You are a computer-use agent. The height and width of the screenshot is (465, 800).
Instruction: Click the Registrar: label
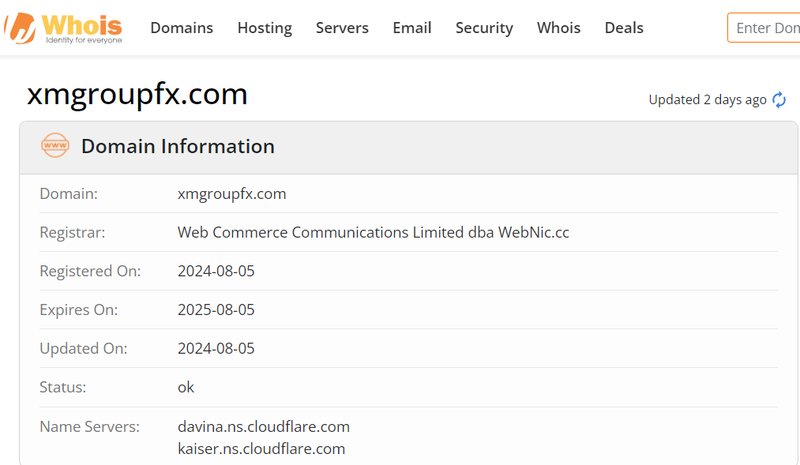tap(72, 232)
